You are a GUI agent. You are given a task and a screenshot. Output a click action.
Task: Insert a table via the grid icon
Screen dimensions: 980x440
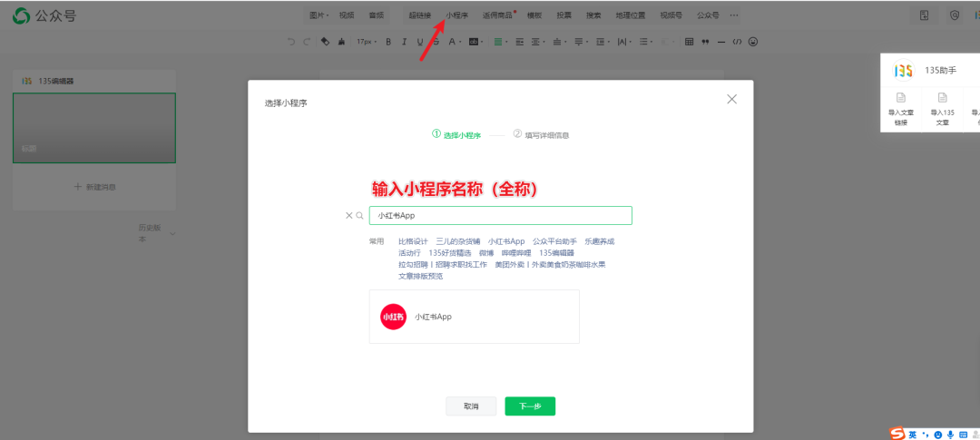tap(689, 42)
